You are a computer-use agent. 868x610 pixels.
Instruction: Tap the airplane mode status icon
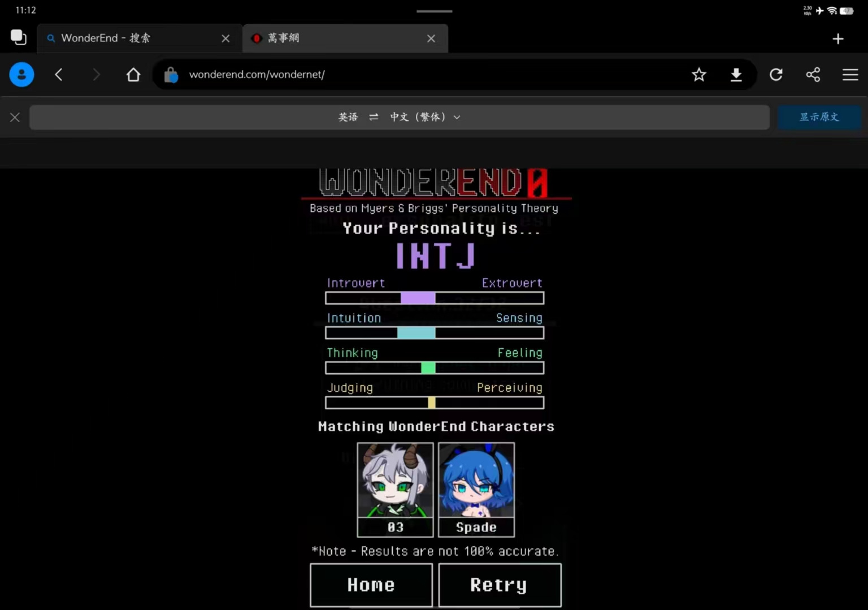click(820, 11)
